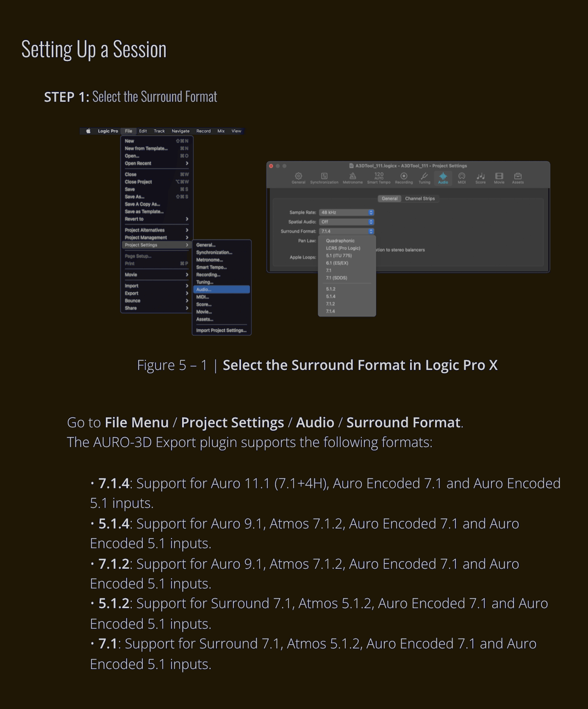Select Tuning… in the submenu
Viewport: 588px width, 709px height.
[222, 282]
